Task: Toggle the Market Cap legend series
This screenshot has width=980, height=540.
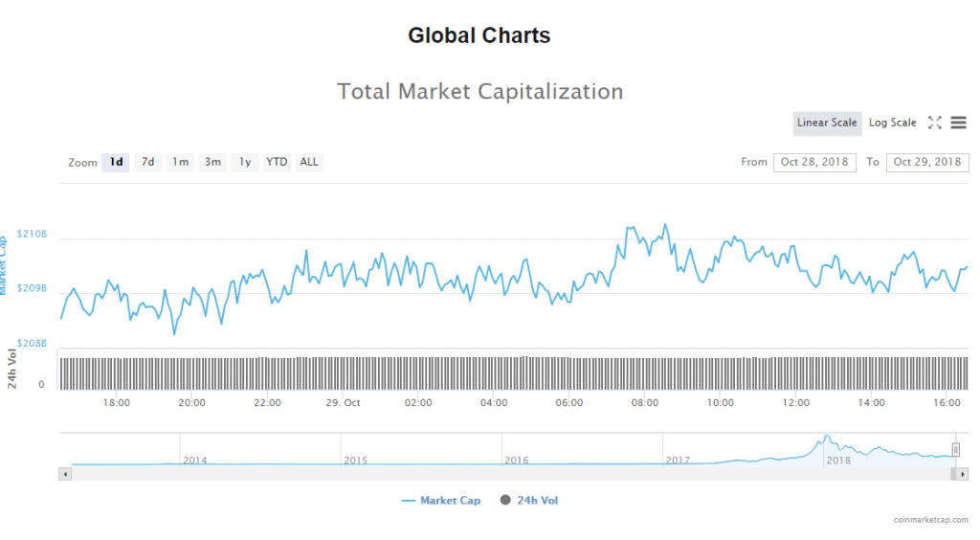Action: [x=441, y=500]
